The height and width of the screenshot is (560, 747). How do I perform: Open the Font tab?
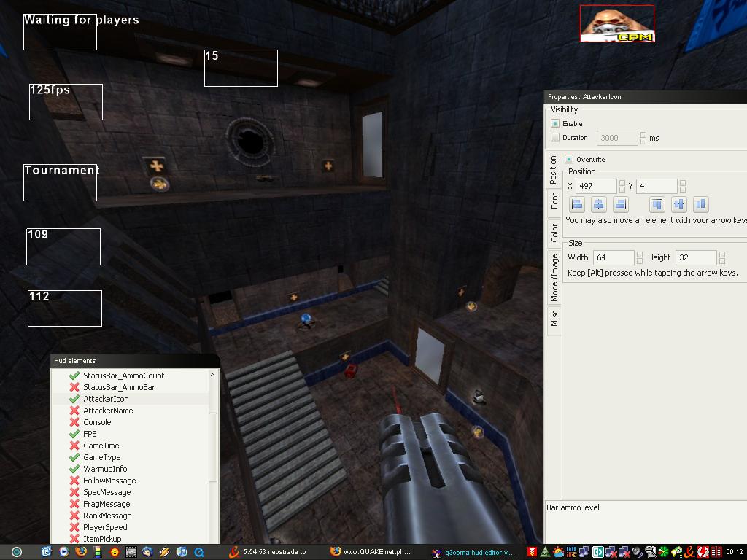coord(554,201)
